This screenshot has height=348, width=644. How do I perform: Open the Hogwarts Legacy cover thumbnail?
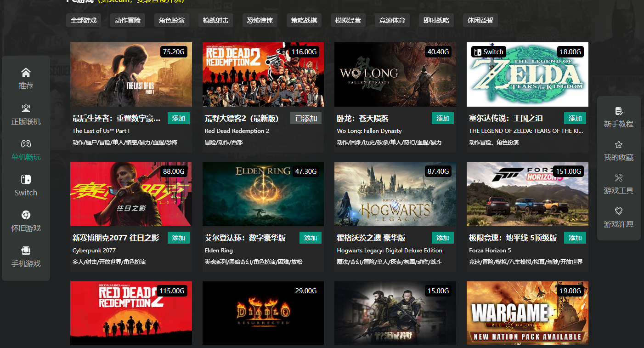[395, 194]
